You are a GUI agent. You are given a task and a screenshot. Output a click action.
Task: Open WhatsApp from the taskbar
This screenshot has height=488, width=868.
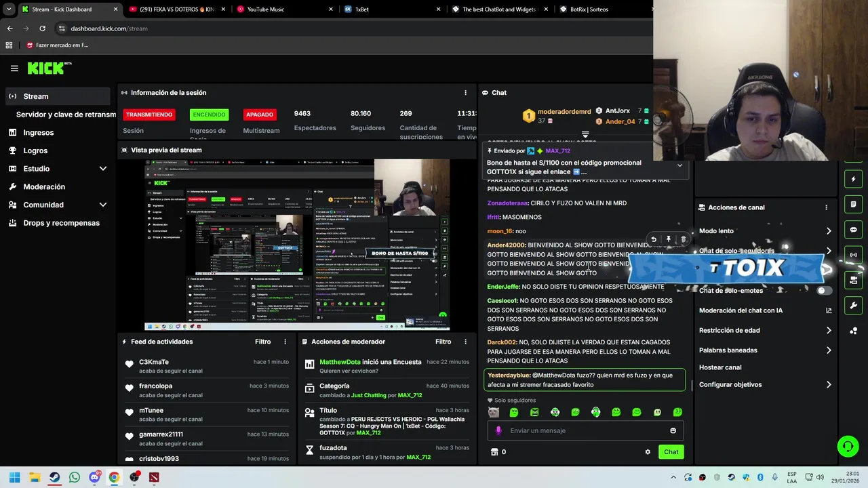coord(75,477)
